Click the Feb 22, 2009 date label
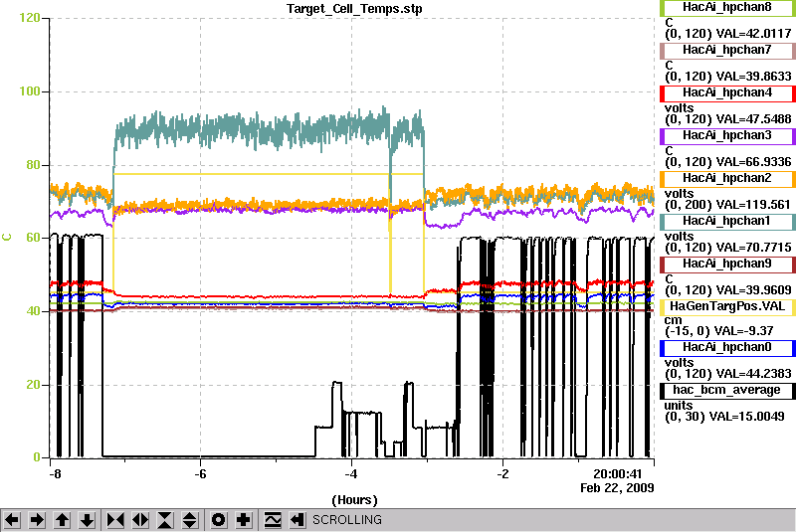The height and width of the screenshot is (532, 796). coord(617,488)
